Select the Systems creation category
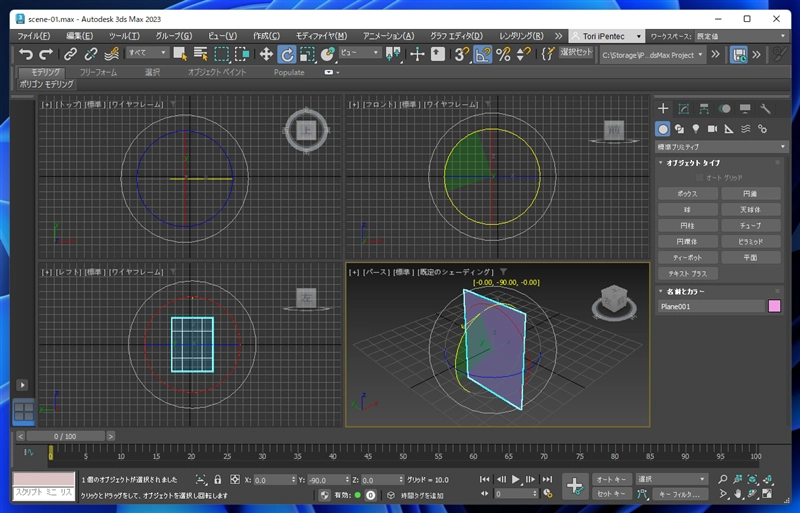800x513 pixels. pos(762,129)
